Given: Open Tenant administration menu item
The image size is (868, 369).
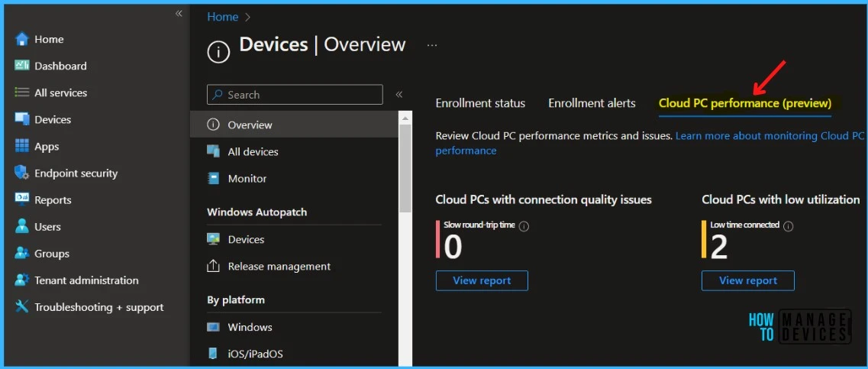Looking at the screenshot, I should [x=86, y=280].
